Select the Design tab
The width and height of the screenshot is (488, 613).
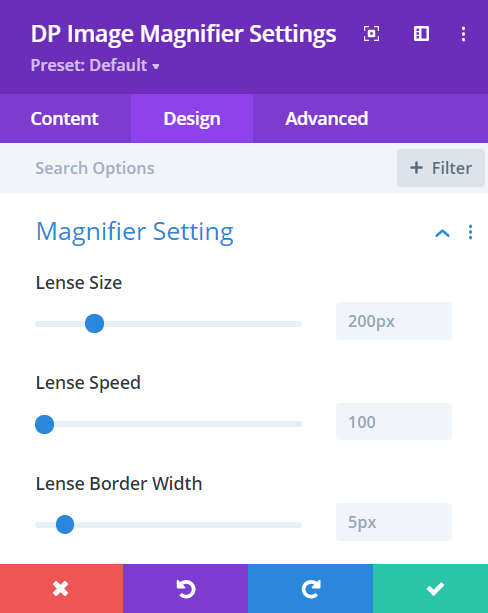[192, 118]
